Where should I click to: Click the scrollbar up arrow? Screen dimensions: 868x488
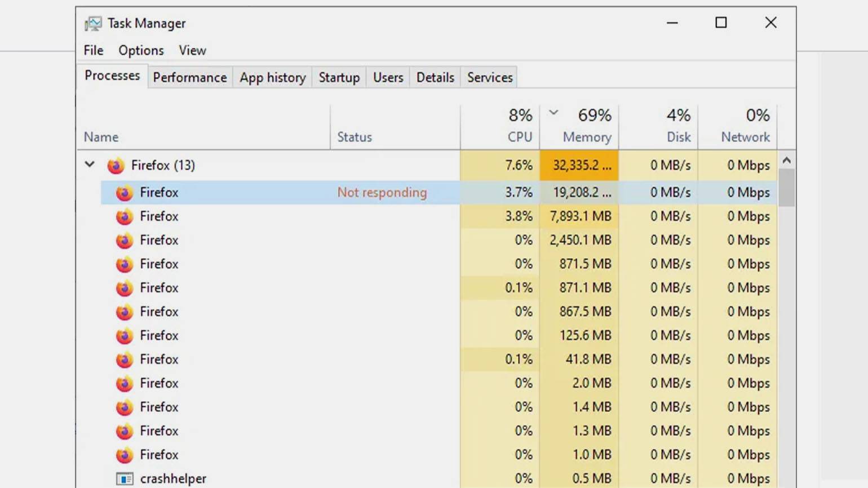pyautogui.click(x=787, y=161)
